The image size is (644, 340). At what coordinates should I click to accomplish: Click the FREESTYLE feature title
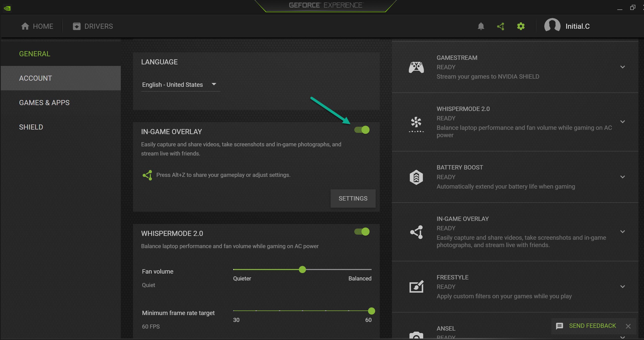click(x=452, y=277)
